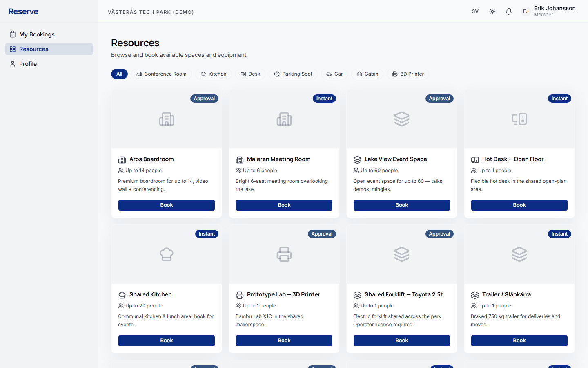Toggle the light/dark theme sun icon

coord(492,11)
